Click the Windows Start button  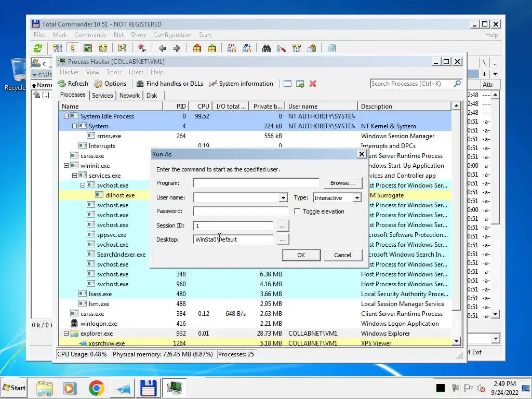click(x=14, y=388)
